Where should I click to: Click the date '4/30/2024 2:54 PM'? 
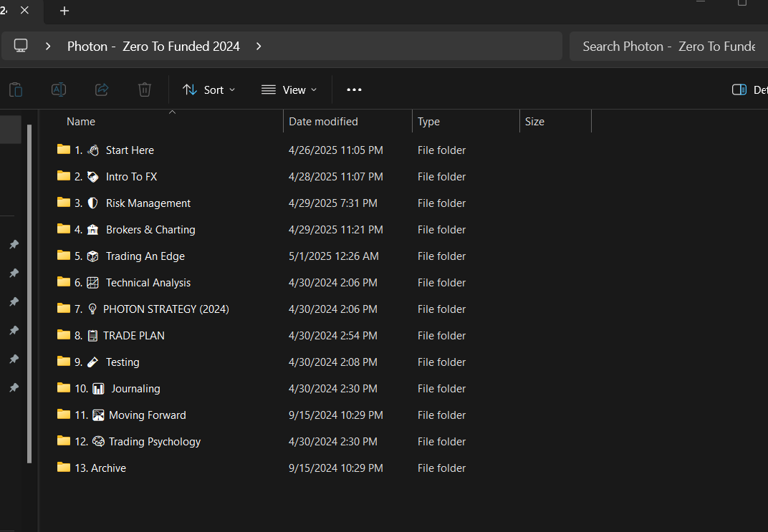click(332, 335)
